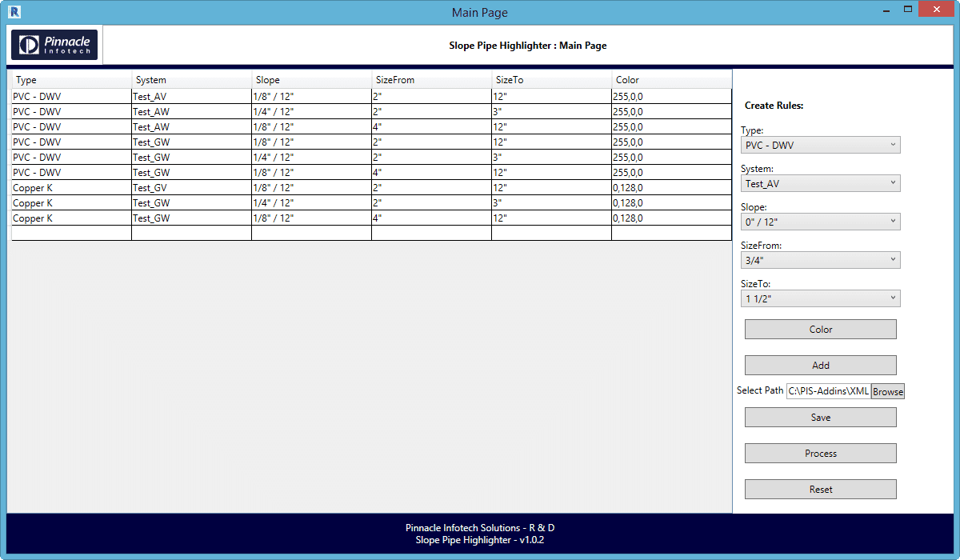Click the Add button
Image resolution: width=960 pixels, height=560 pixels.
pos(820,365)
